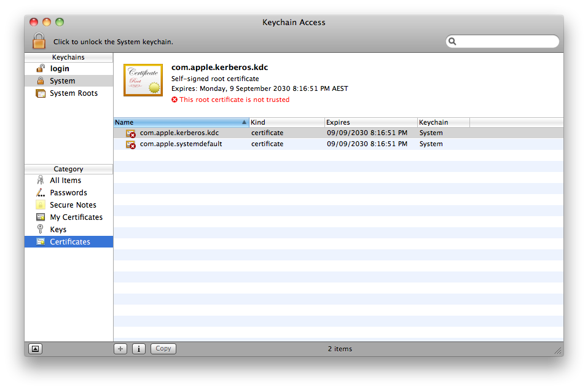Click "This root certificate is not trusted" text
The image size is (588, 390).
(234, 99)
